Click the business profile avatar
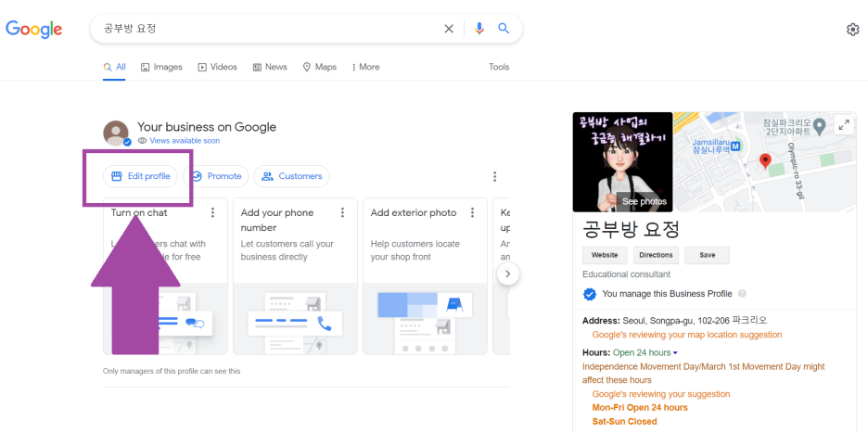The height and width of the screenshot is (433, 868). (x=116, y=133)
